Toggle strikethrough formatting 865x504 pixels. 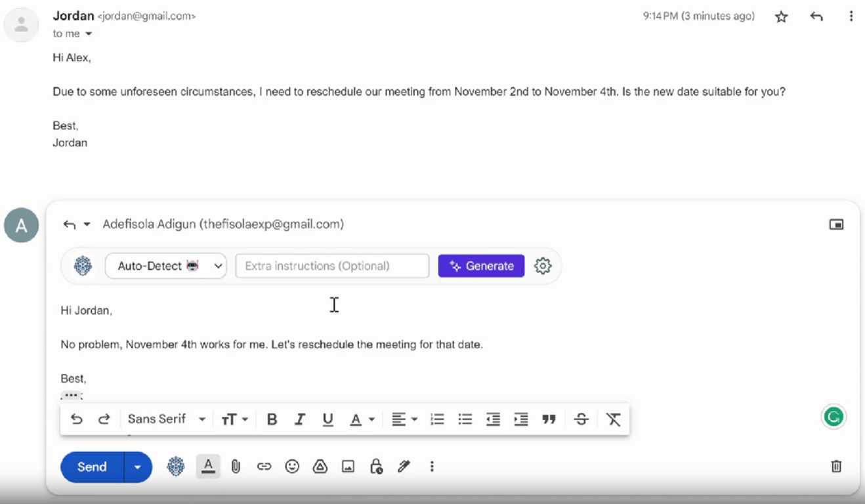pyautogui.click(x=581, y=419)
